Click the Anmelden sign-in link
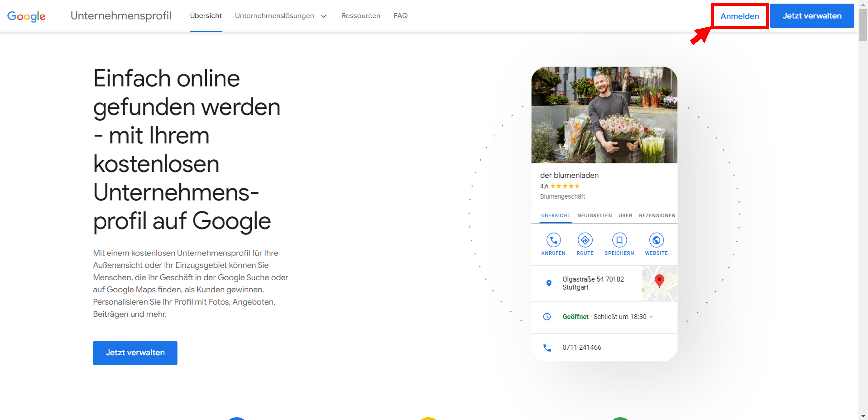 point(739,16)
